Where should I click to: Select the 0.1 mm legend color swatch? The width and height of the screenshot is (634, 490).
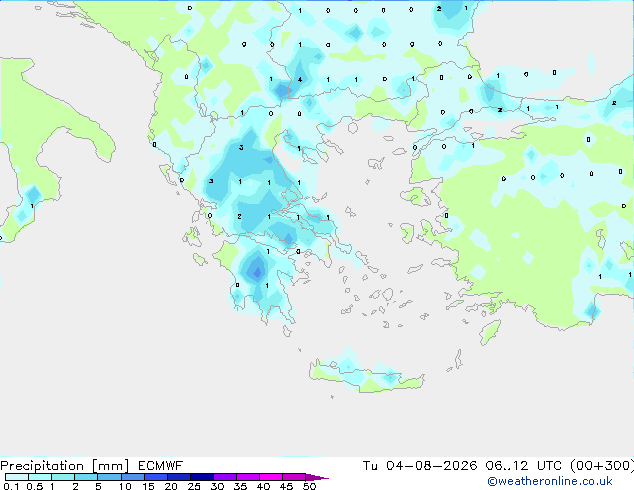(17, 477)
